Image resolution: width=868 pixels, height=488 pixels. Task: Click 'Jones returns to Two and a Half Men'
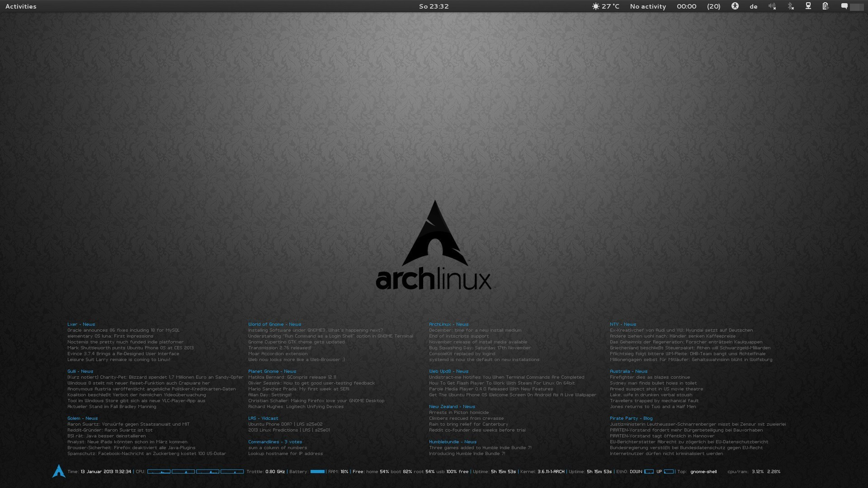point(653,406)
